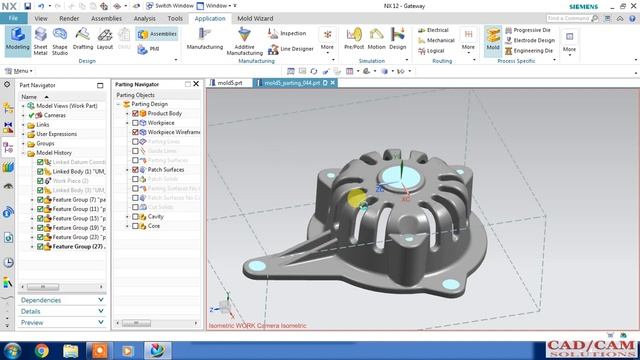Uncheck the Patch Surfaces checkbox
Image resolution: width=640 pixels, height=360 pixels.
[x=136, y=170]
